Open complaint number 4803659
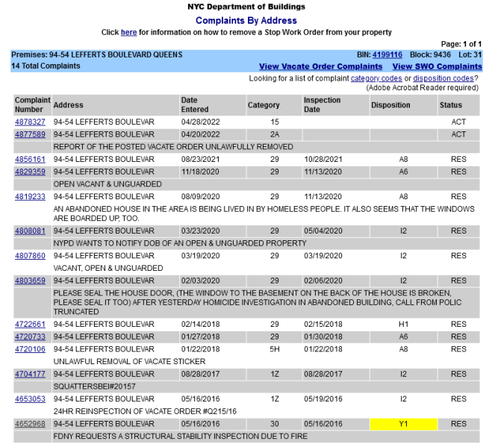 [x=30, y=281]
